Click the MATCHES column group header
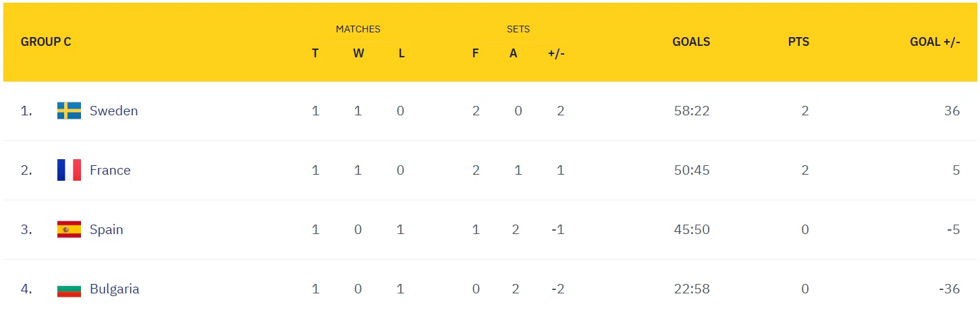Screen dimensions: 980x317 [x=358, y=29]
